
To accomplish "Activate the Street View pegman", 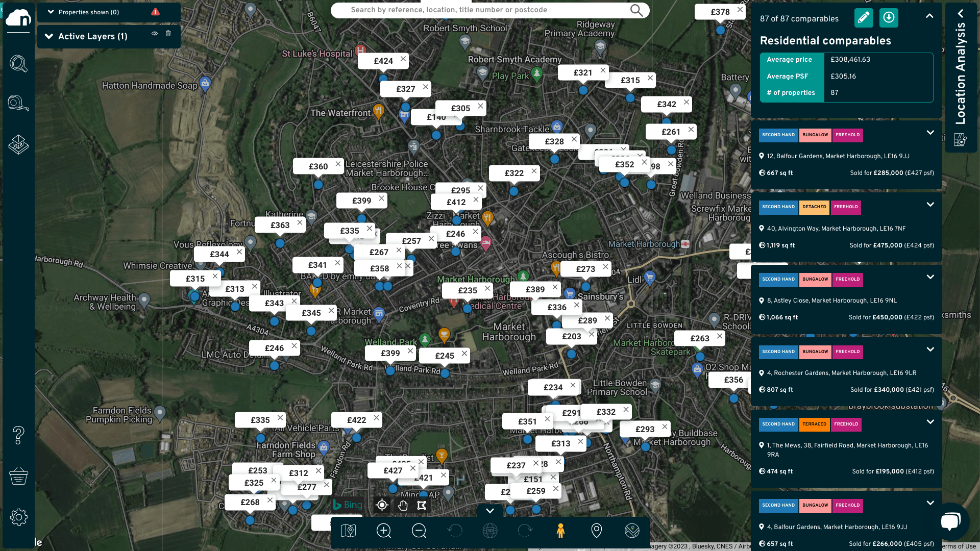I will tap(560, 531).
